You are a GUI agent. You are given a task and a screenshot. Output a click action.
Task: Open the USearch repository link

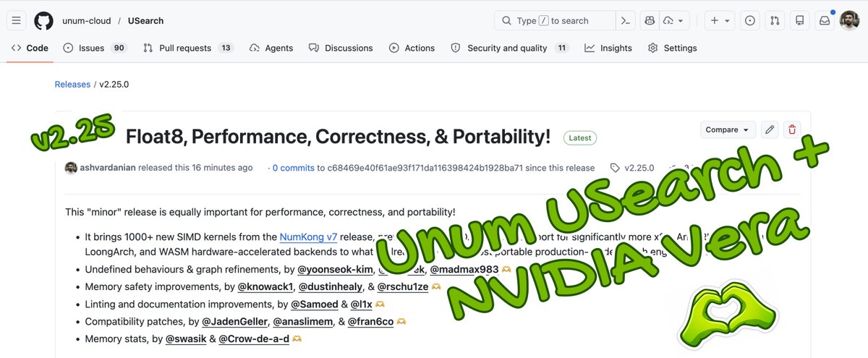(x=145, y=21)
